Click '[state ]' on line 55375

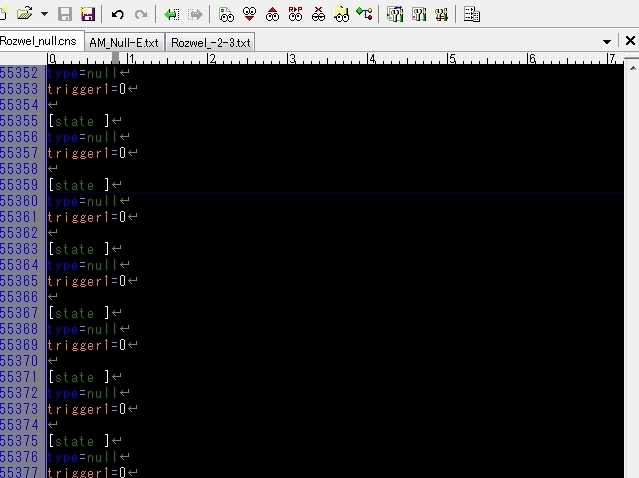(x=79, y=441)
